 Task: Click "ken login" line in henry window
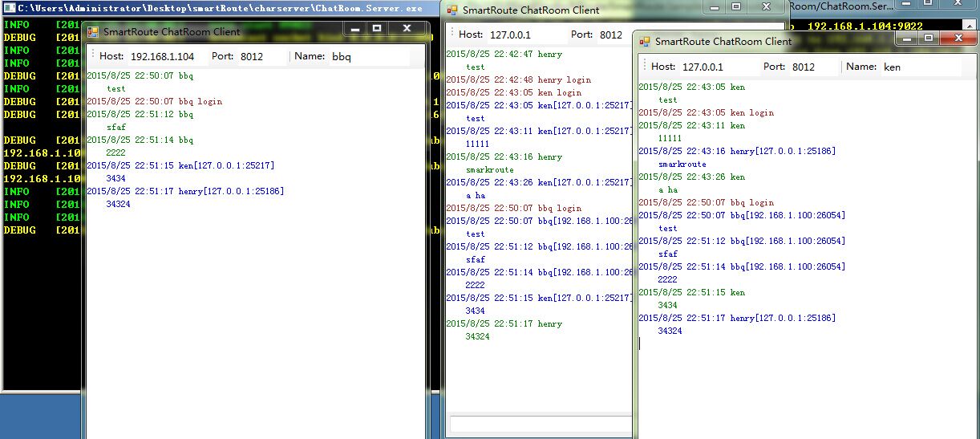[x=513, y=93]
